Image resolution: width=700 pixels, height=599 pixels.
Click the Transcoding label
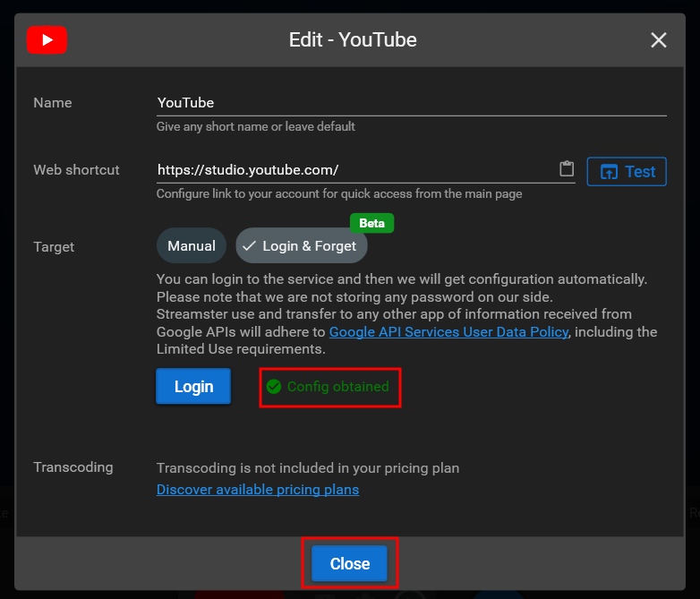click(x=73, y=467)
